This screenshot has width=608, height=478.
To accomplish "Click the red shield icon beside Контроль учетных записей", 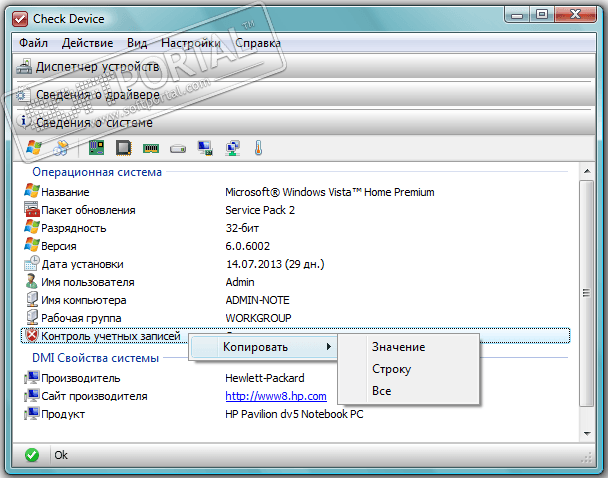I will click(31, 335).
